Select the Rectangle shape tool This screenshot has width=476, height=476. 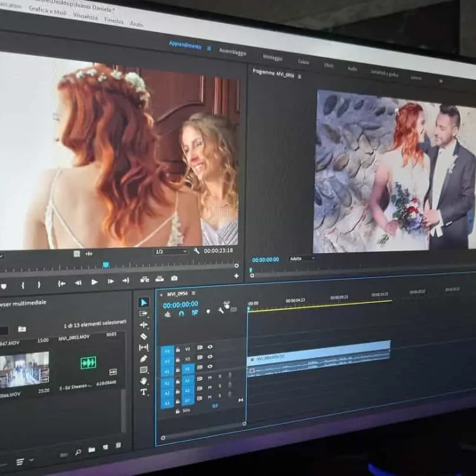(x=143, y=370)
